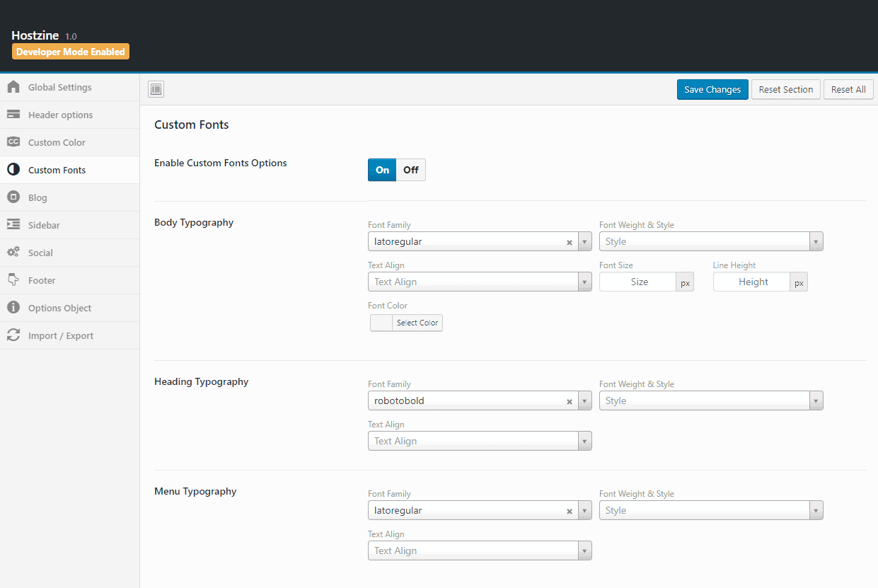Switch Custom Fonts Options to On
Image resolution: width=878 pixels, height=588 pixels.
382,170
